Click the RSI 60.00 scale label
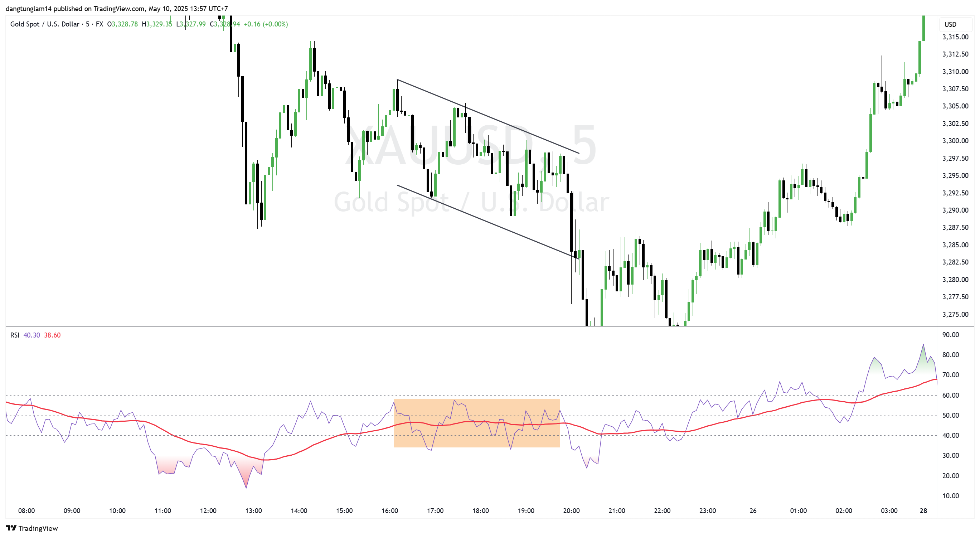Viewport: 980px width, 538px height. pyautogui.click(x=950, y=395)
